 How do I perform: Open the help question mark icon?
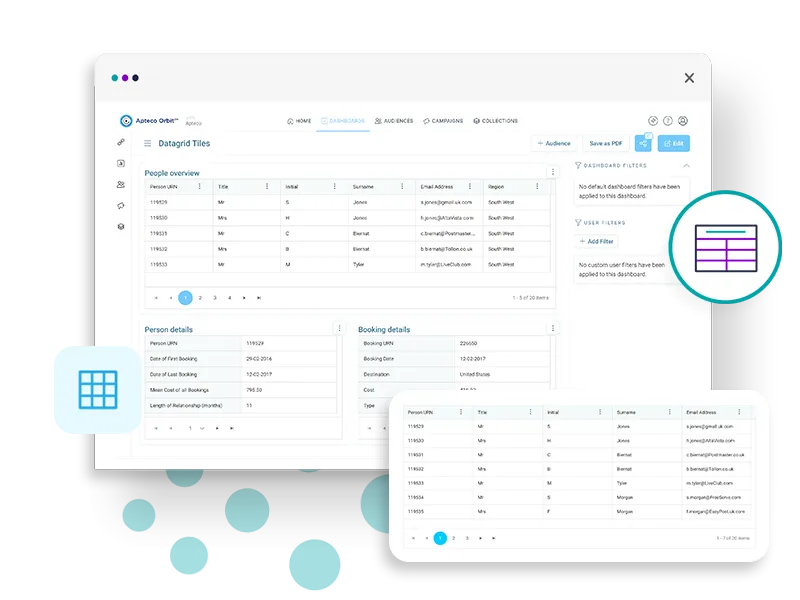667,119
